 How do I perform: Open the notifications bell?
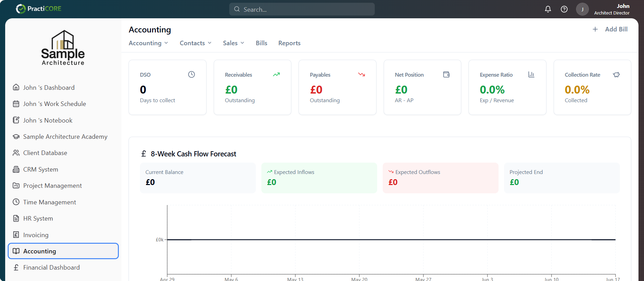[x=548, y=9]
